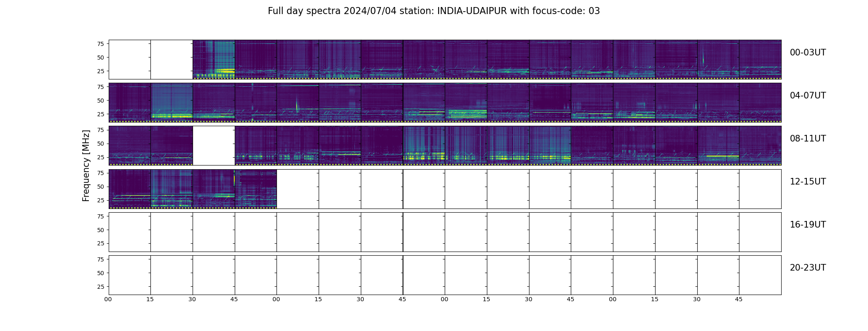
Task: Open the 04:15 spectrogram panel in 04-07UT row
Action: [172, 103]
